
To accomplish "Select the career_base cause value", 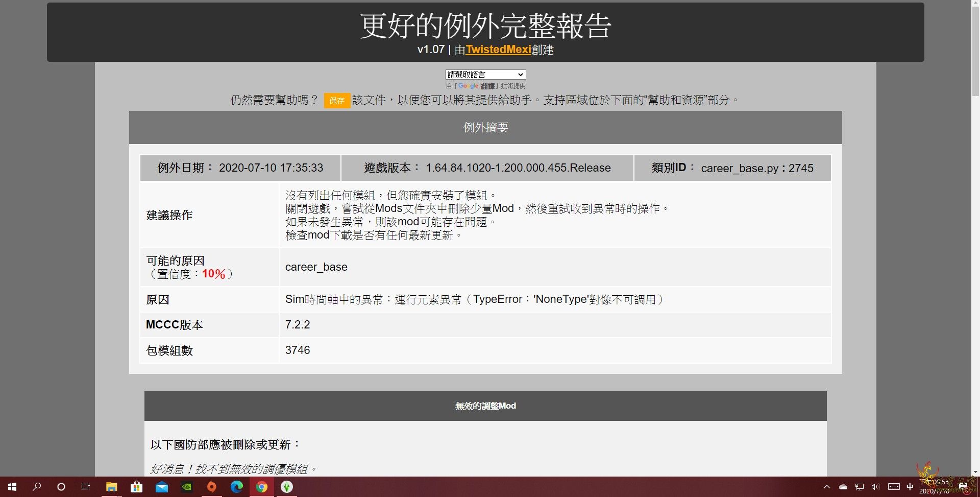I will (x=316, y=267).
